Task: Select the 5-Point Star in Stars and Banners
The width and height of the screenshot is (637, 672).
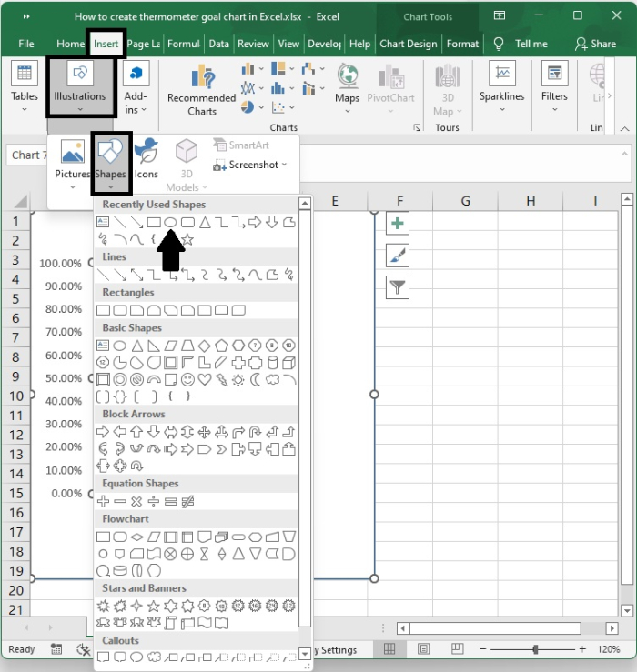Action: point(154,606)
